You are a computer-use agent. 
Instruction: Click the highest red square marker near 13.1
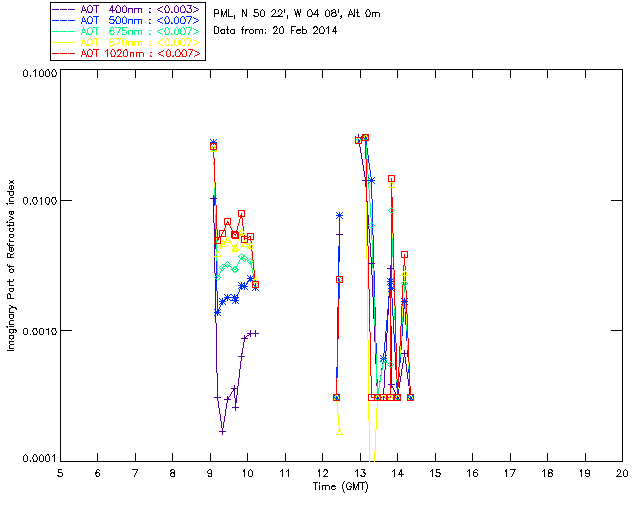365,138
